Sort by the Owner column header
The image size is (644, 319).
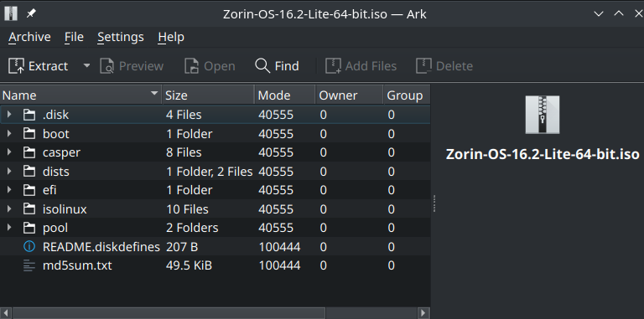coord(349,95)
